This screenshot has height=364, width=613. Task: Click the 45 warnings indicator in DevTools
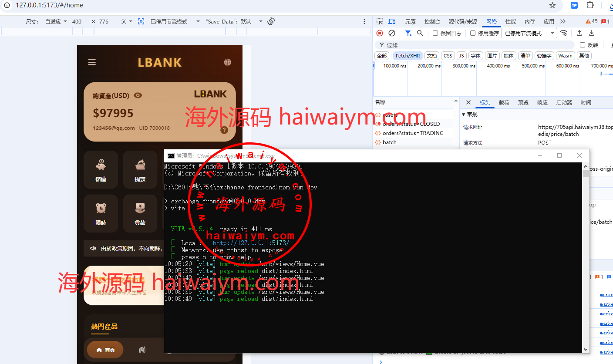(x=592, y=21)
